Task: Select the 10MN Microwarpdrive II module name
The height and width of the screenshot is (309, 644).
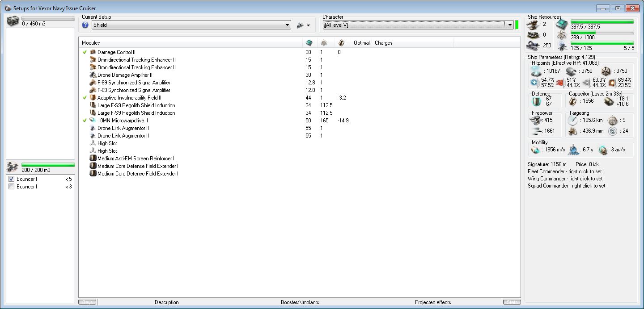Action: (123, 121)
